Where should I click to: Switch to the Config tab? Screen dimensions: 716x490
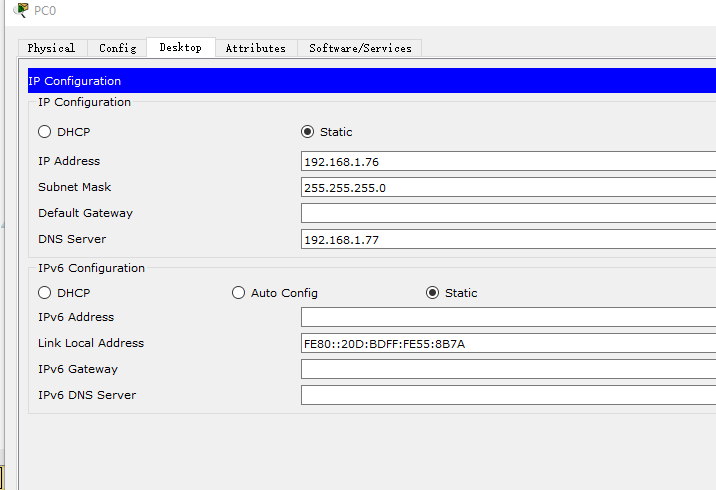(118, 48)
